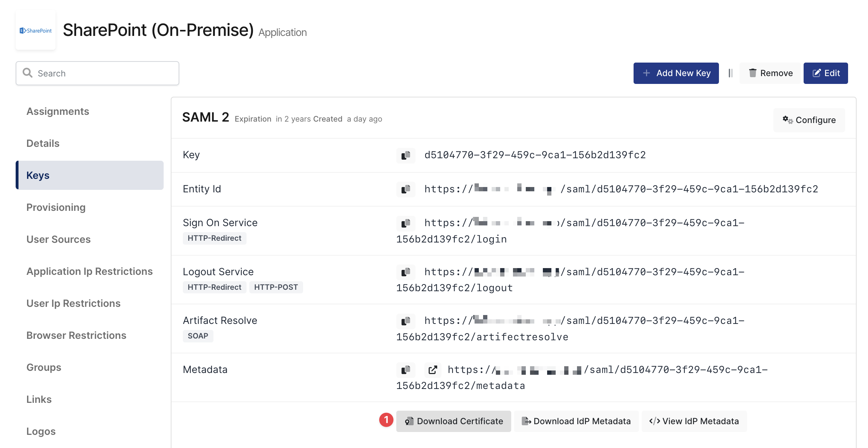Download the IdP Metadata file
868x448 pixels.
[x=576, y=421]
